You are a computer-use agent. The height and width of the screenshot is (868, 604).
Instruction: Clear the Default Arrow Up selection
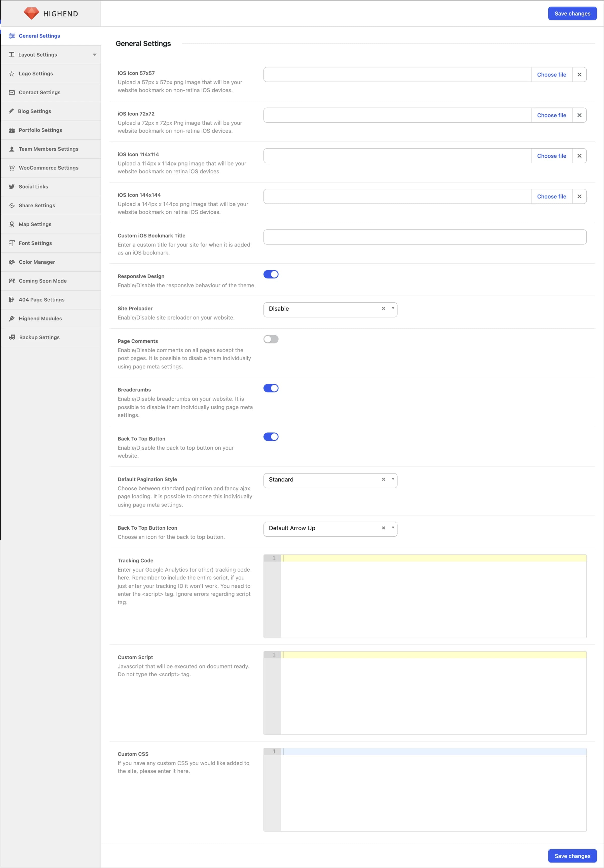pos(384,528)
